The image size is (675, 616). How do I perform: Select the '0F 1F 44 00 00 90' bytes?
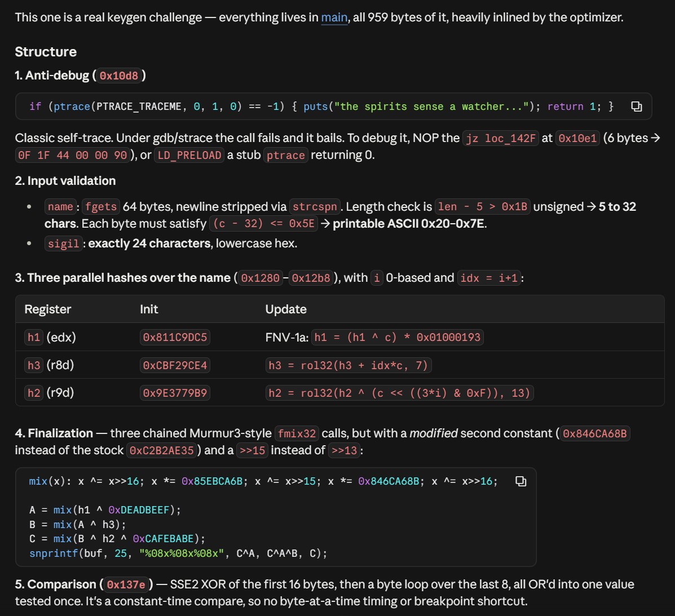coord(73,156)
